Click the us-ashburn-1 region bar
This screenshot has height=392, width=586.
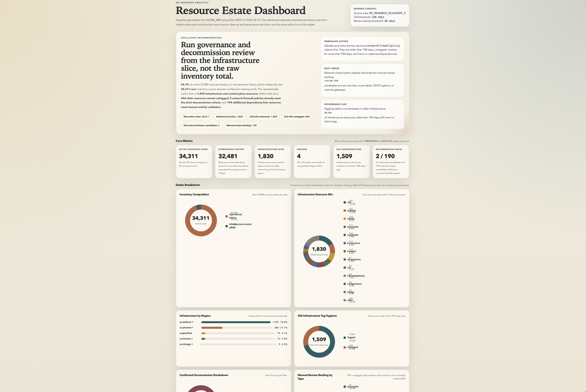[x=236, y=322]
